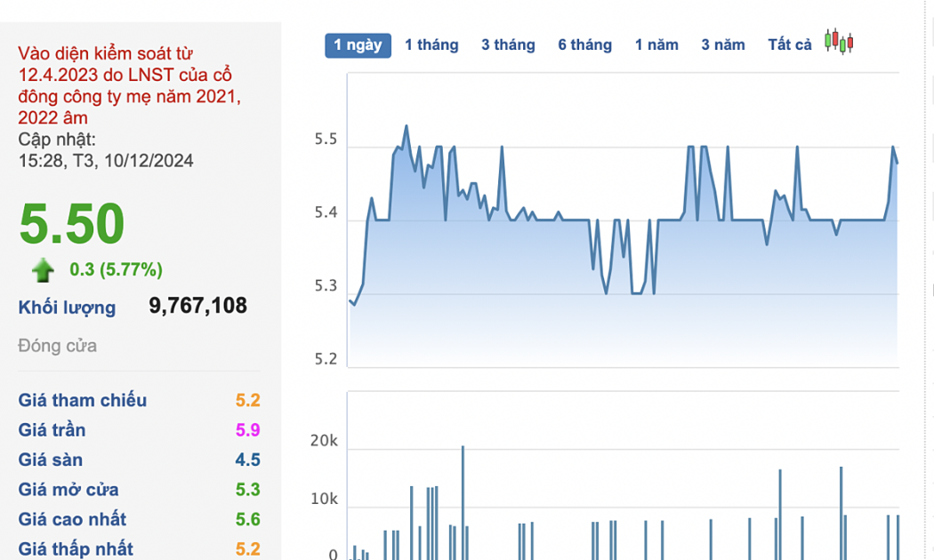Click the green up arrow icon
934x560 pixels.
[x=43, y=270]
